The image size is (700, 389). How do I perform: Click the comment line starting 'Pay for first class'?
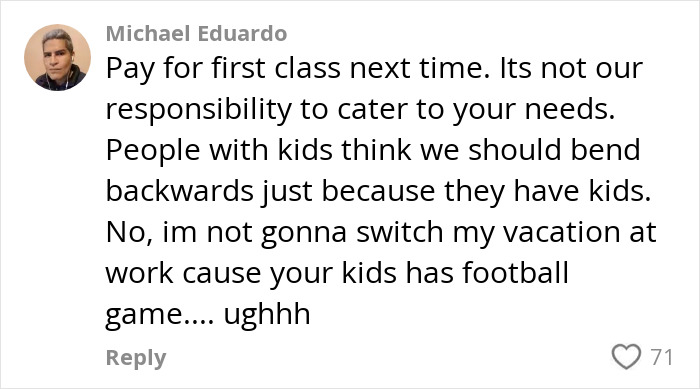[x=374, y=69]
